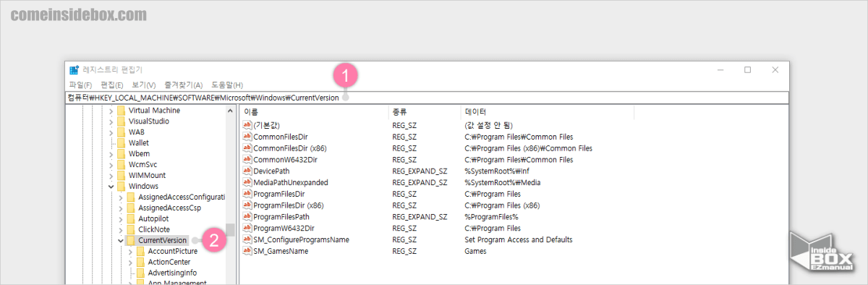This screenshot has height=285, width=868.
Task: Click the 'Games' data cell
Action: point(475,251)
